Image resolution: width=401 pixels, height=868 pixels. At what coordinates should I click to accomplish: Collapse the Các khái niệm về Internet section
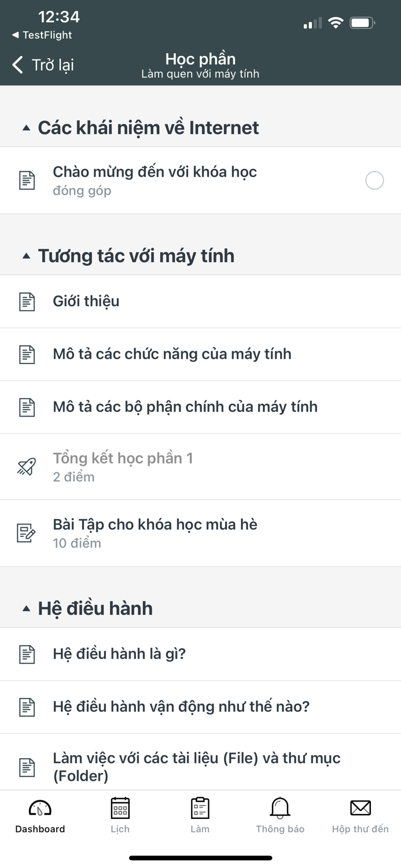click(x=25, y=128)
